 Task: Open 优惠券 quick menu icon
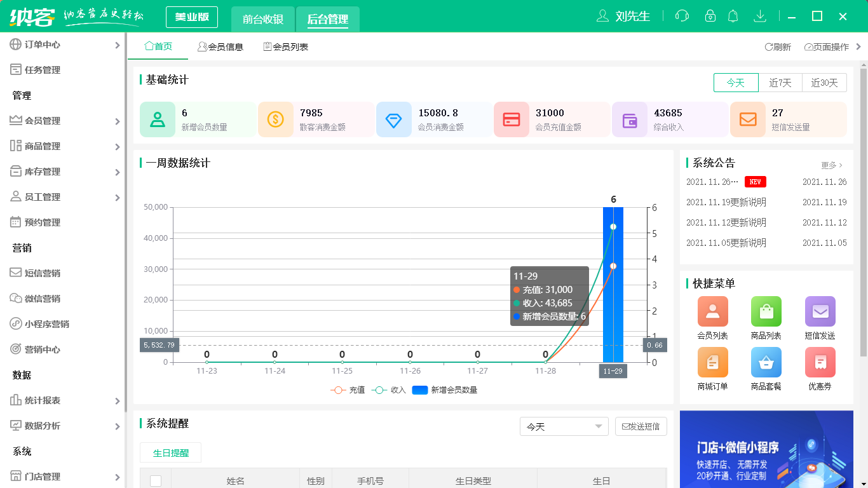click(x=820, y=362)
